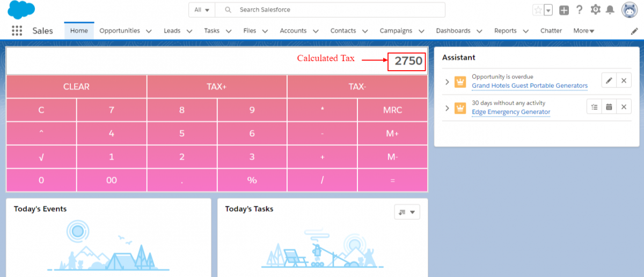Open the More navigation menu
The width and height of the screenshot is (644, 277).
[x=584, y=31]
